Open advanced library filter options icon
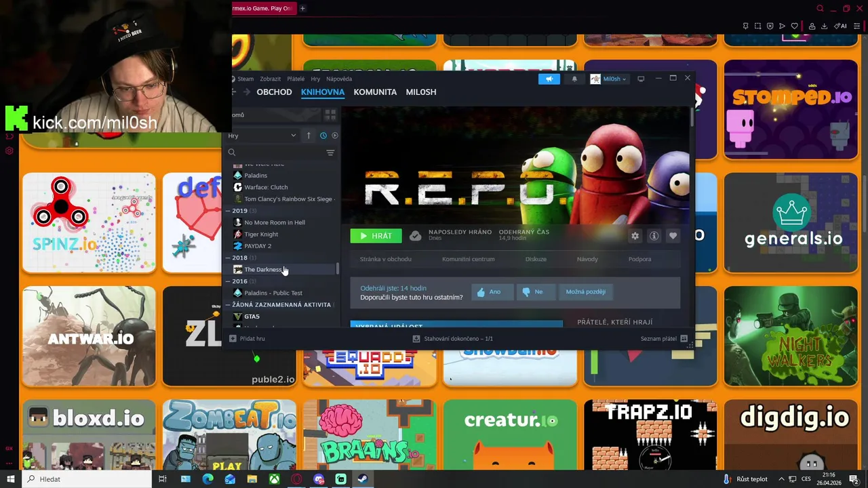The height and width of the screenshot is (488, 868). [330, 152]
